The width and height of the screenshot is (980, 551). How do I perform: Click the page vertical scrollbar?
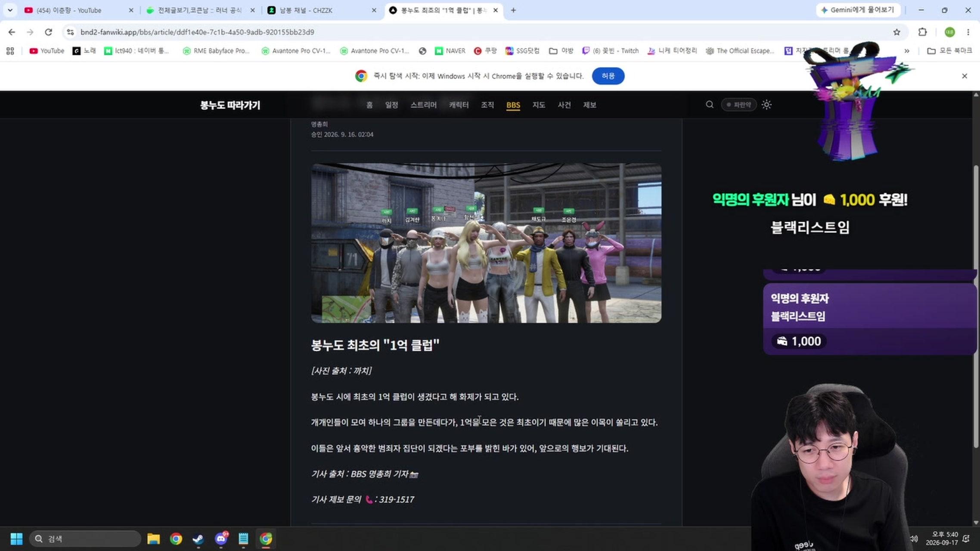[976, 306]
